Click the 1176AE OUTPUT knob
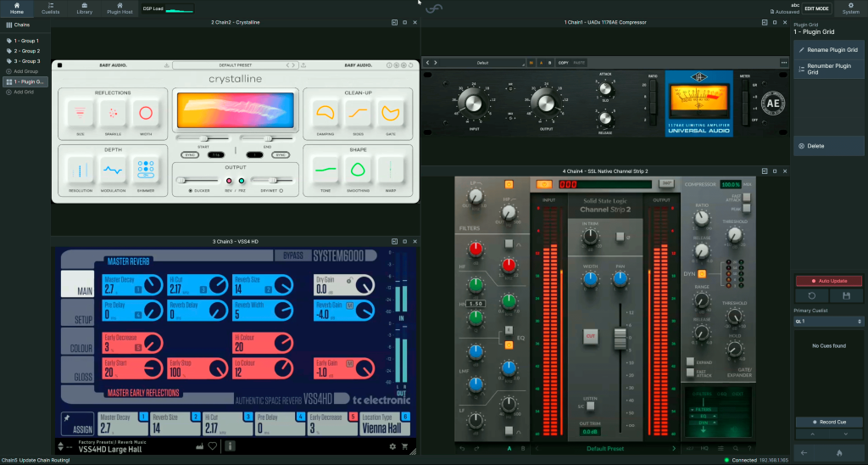This screenshot has width=868, height=465. [x=546, y=104]
